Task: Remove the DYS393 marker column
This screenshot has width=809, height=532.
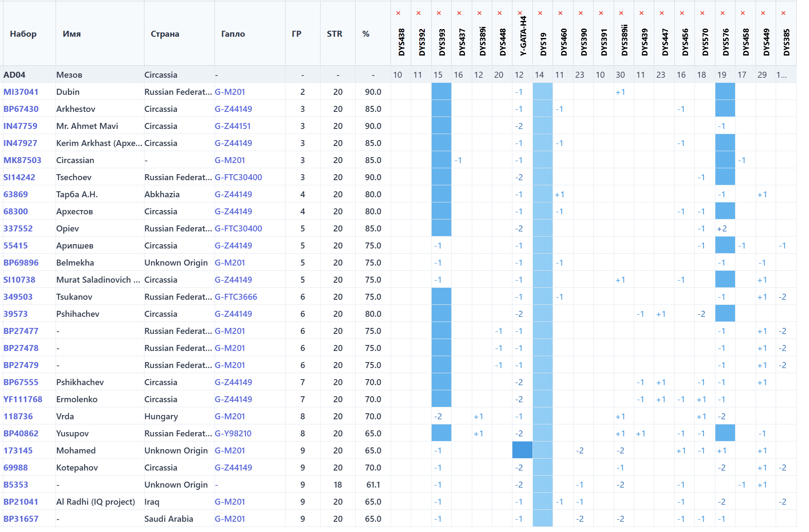Action: click(x=439, y=13)
